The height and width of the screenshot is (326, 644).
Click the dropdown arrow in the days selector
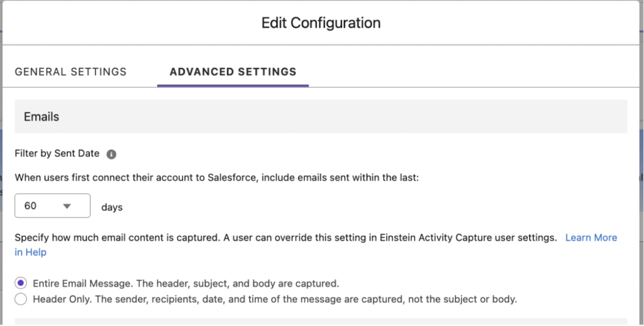click(67, 206)
